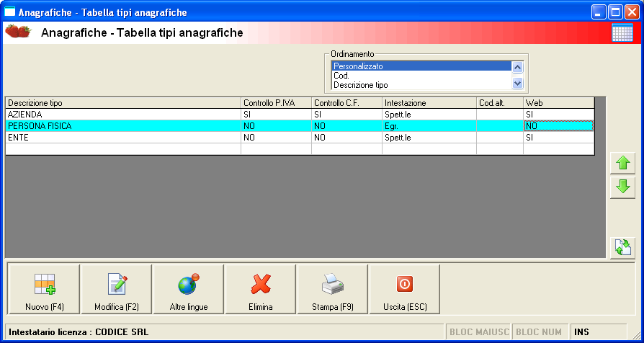Click AZIENDA Spett.le intestazione cell
This screenshot has width=644, height=343.
(429, 115)
